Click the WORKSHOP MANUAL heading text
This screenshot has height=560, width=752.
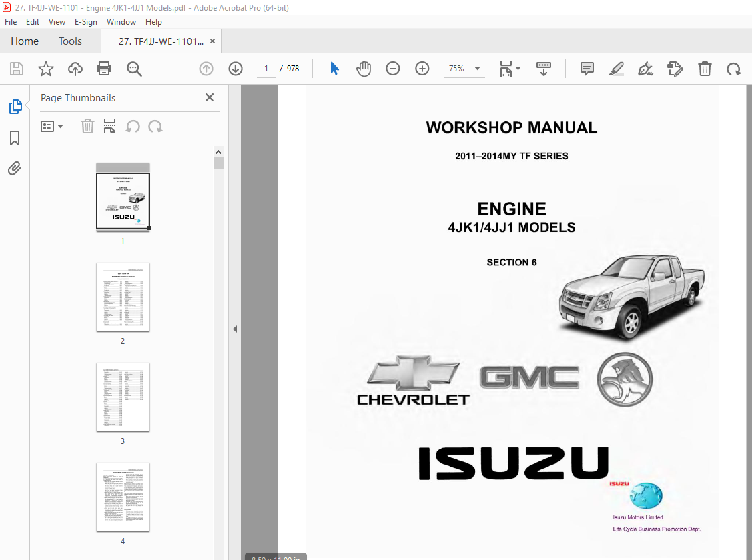tap(512, 128)
